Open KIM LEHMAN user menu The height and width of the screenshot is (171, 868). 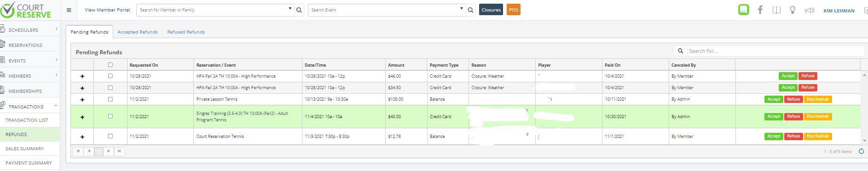click(839, 11)
